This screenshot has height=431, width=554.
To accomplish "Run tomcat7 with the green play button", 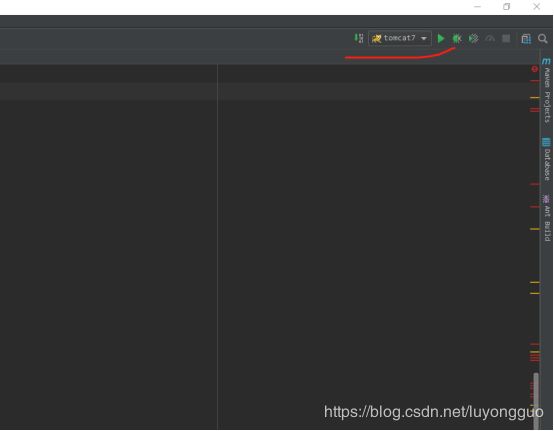I will pos(441,38).
